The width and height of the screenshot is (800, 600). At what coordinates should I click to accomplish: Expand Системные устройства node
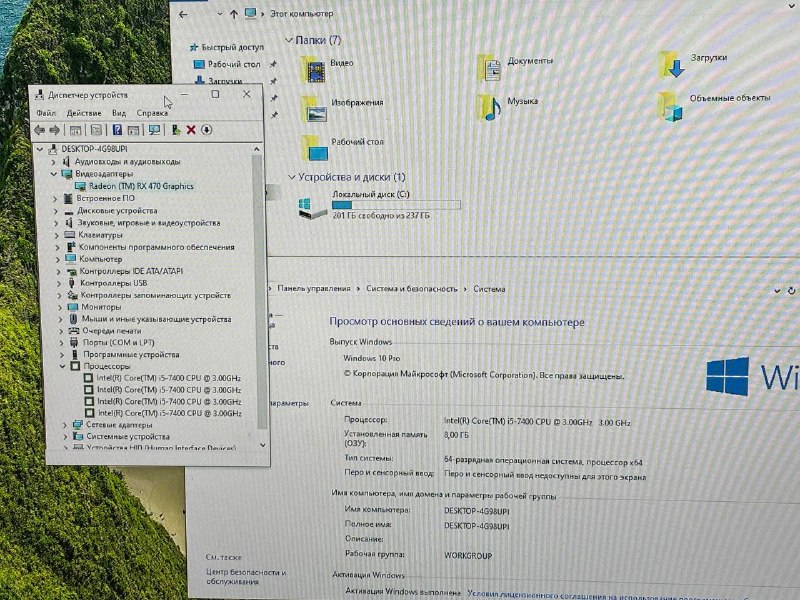coord(65,437)
